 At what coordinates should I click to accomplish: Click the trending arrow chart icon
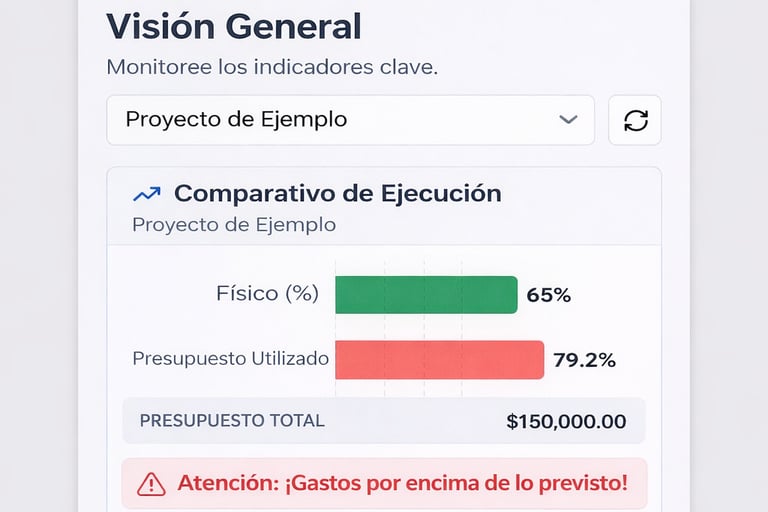[x=146, y=194]
